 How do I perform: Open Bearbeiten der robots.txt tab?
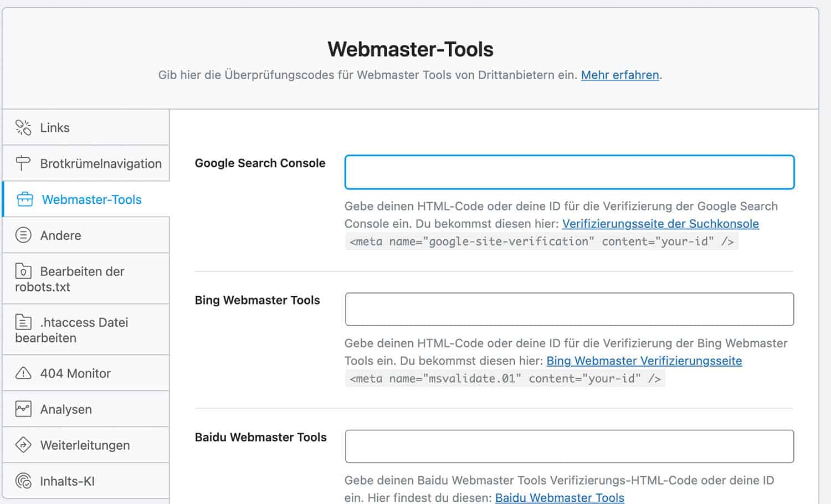pos(86,279)
